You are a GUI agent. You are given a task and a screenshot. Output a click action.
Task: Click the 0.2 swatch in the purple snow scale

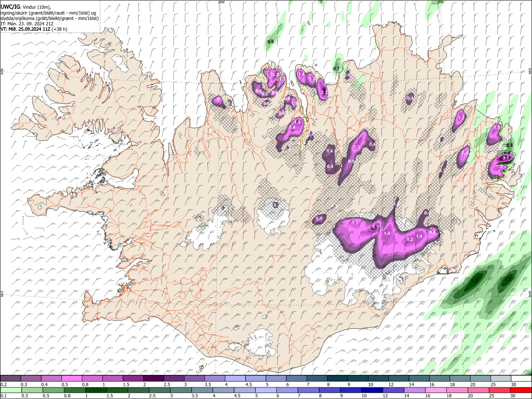[11, 379]
